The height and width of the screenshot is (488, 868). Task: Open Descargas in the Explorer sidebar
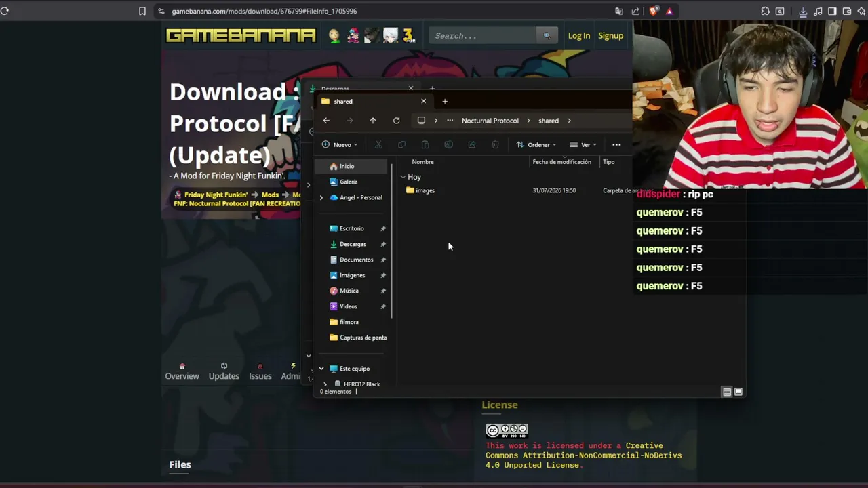point(353,244)
